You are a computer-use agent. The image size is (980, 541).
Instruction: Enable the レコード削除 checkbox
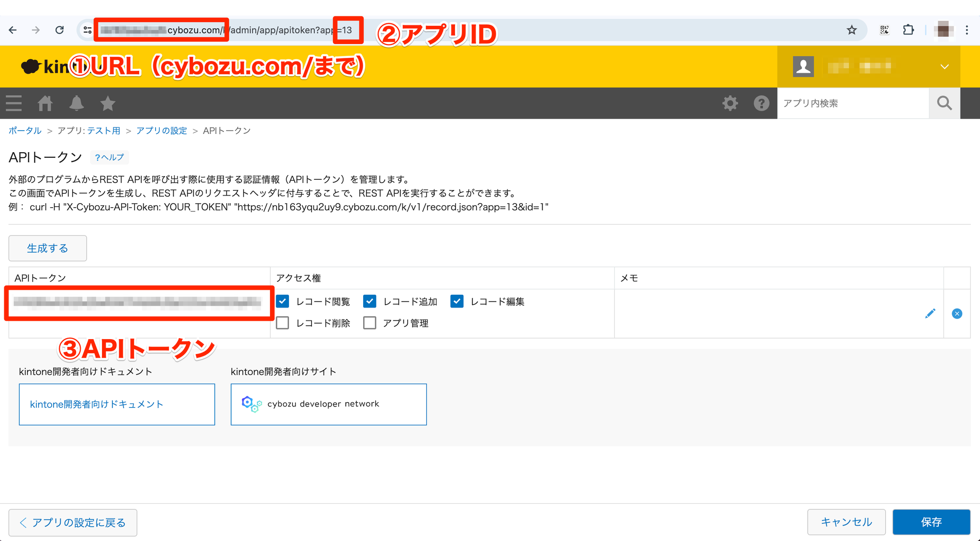pos(283,323)
